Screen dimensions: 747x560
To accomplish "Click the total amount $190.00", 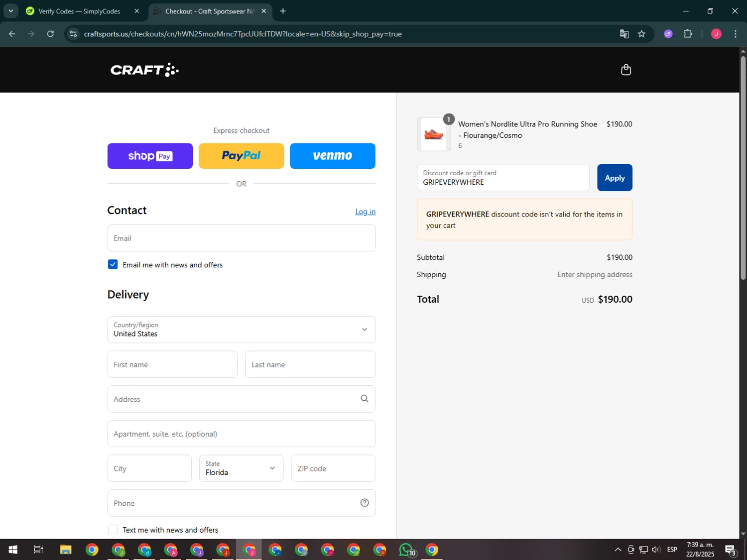I will pyautogui.click(x=615, y=299).
